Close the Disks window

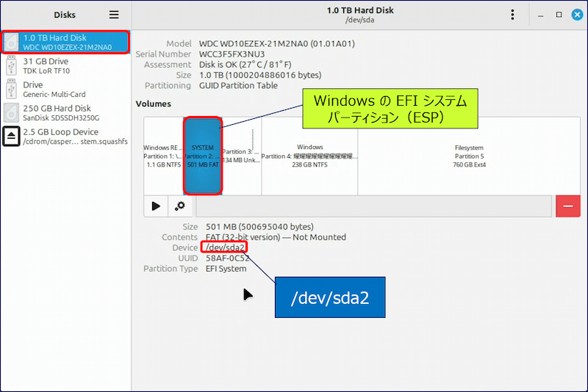point(577,15)
